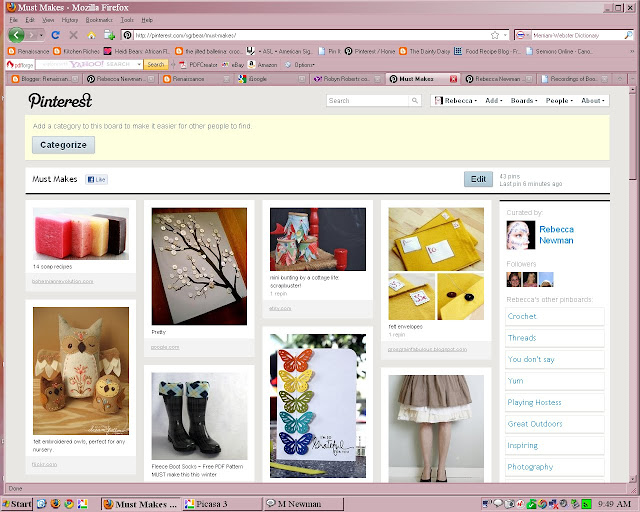This screenshot has width=640, height=512.
Task: Open the Crochet pinboard
Action: (555, 316)
